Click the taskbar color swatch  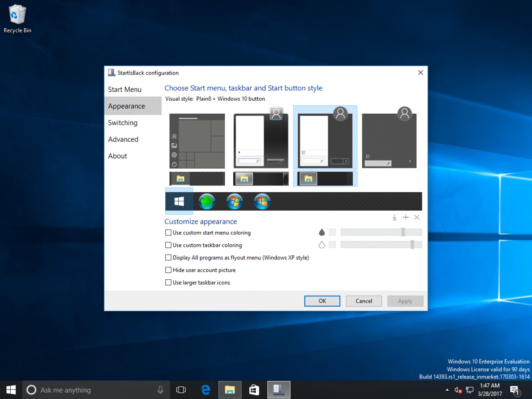click(x=332, y=245)
